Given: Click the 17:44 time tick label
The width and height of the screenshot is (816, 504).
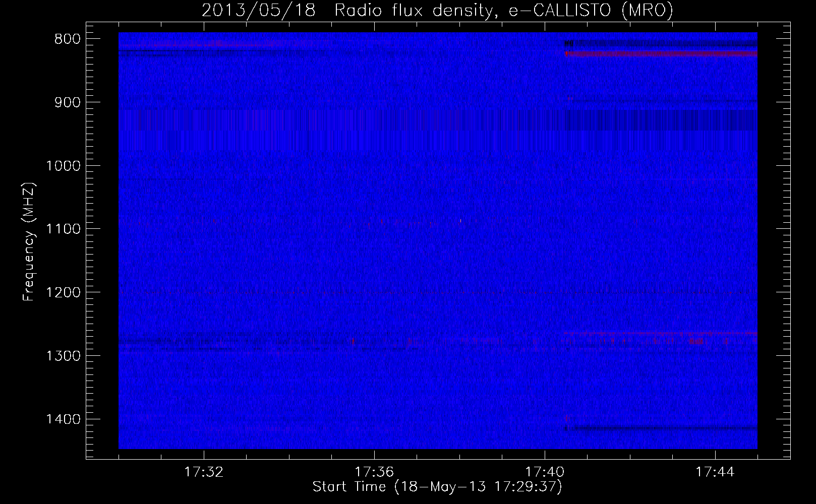Looking at the screenshot, I should coord(715,472).
